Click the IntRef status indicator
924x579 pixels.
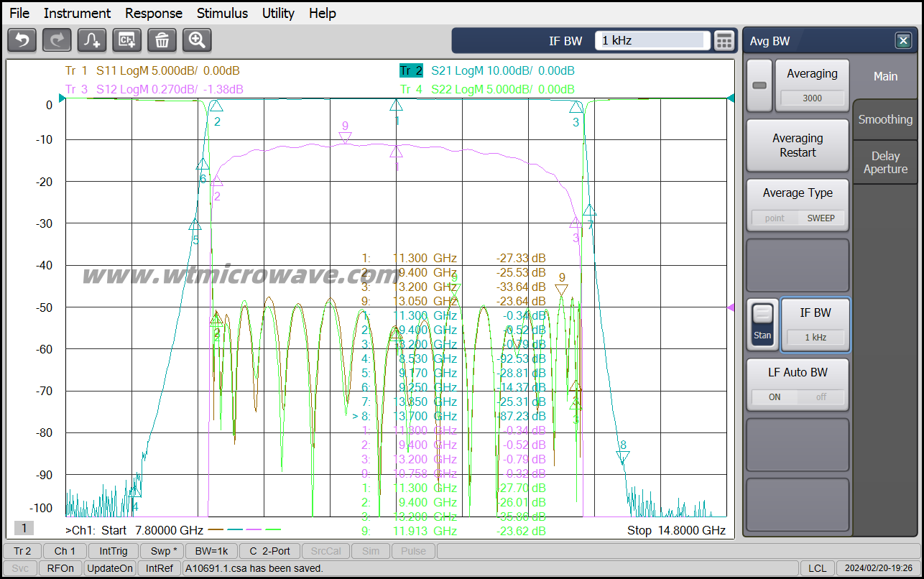(160, 568)
